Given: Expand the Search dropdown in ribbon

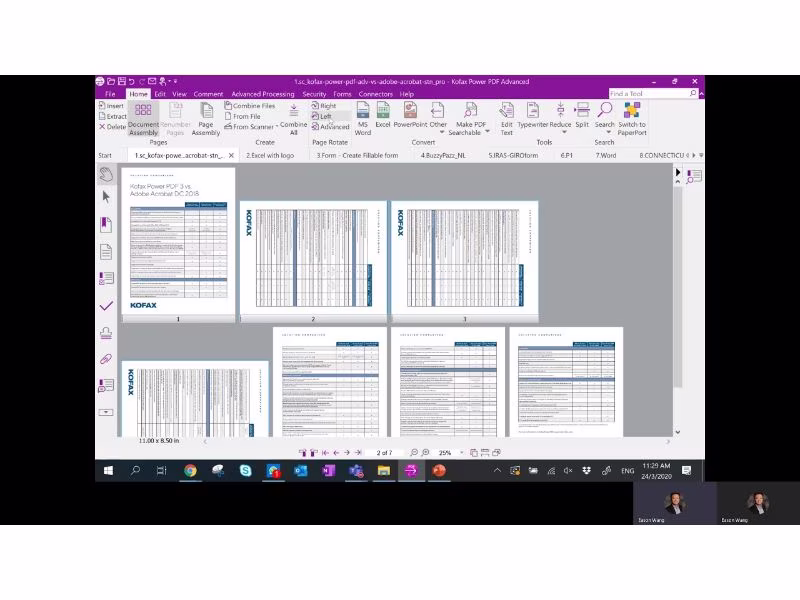Looking at the screenshot, I should coord(608,132).
